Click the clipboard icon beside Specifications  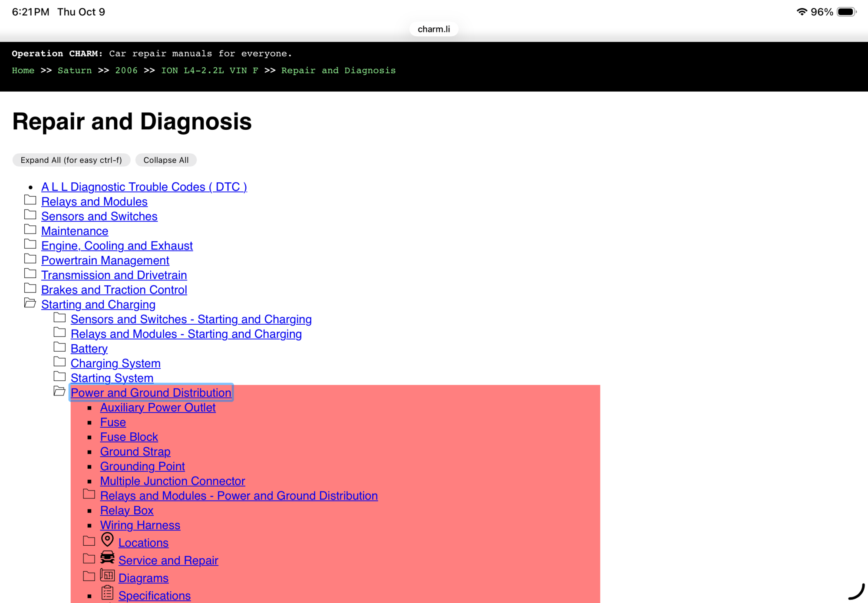107,593
